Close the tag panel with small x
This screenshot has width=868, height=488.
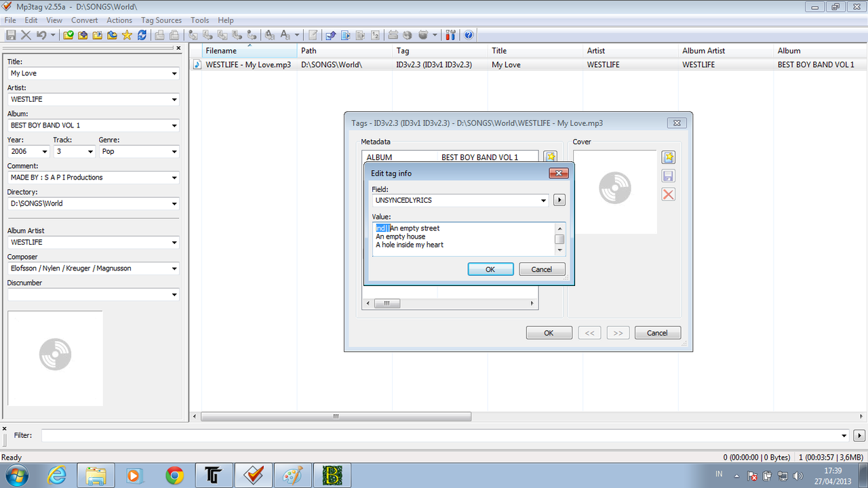point(178,48)
